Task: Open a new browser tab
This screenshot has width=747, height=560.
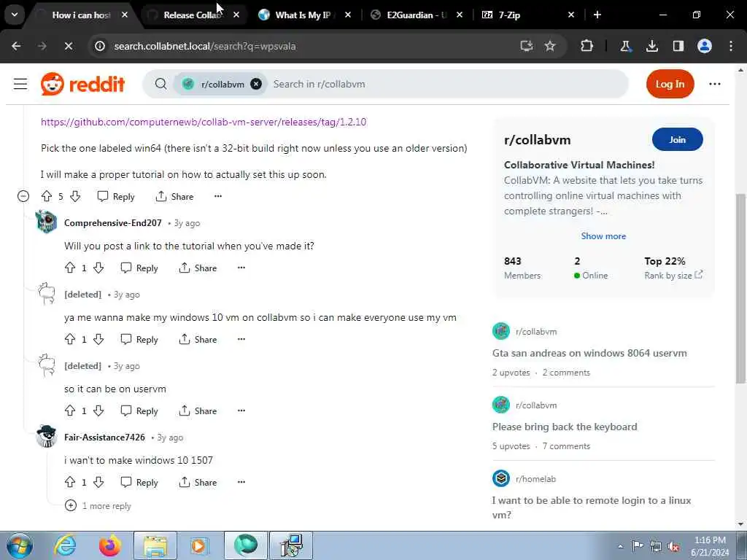Action: click(x=597, y=15)
